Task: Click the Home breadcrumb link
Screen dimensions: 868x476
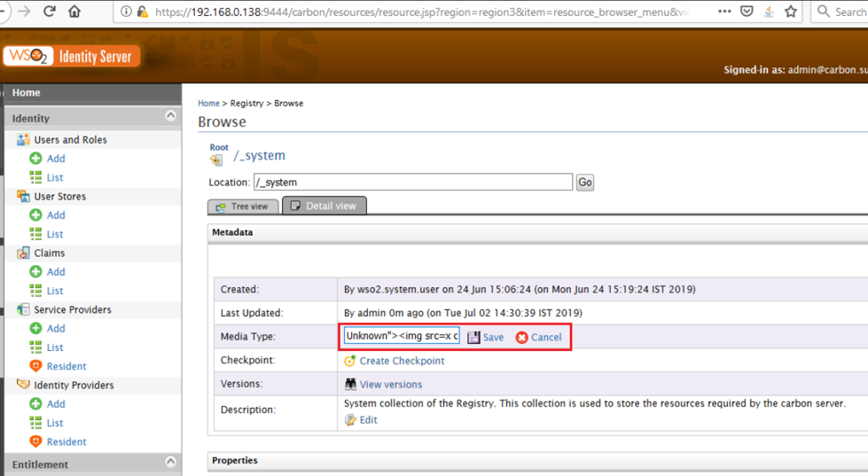Action: tap(208, 104)
